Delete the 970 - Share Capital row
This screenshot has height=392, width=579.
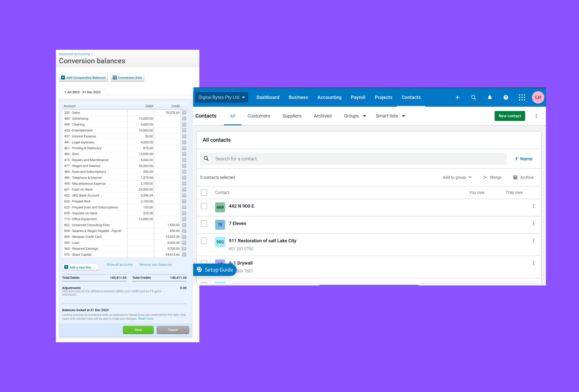184,255
